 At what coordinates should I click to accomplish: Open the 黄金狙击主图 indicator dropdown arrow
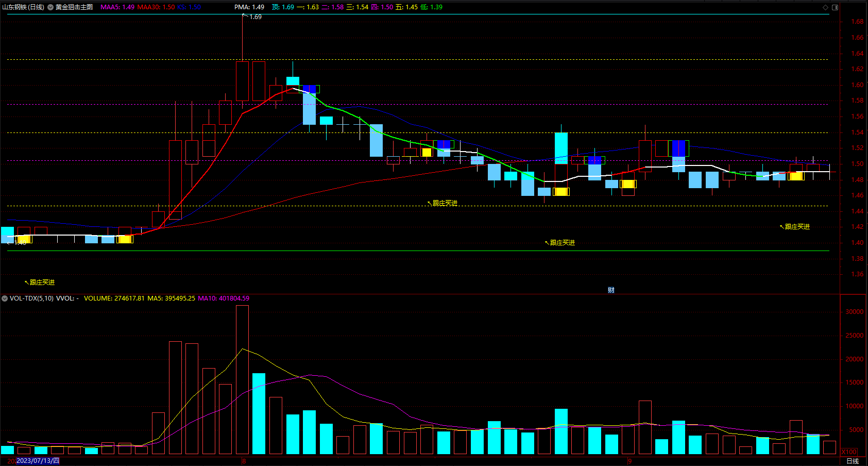pyautogui.click(x=51, y=7)
